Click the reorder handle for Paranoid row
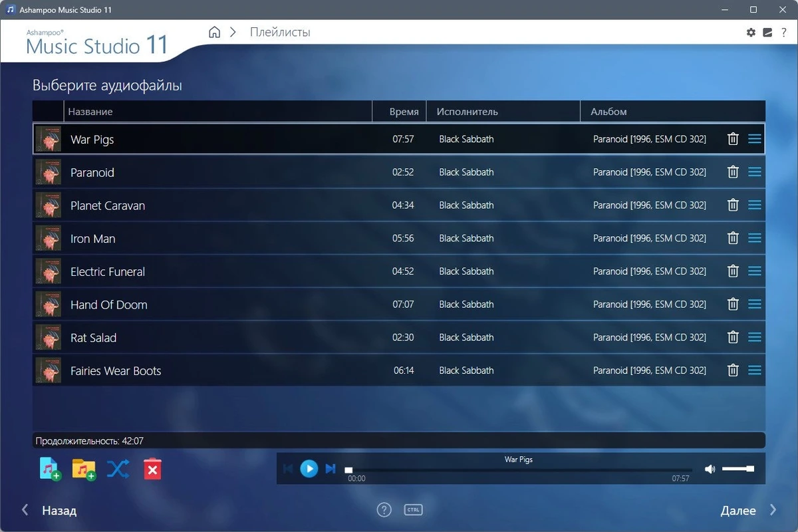 click(755, 172)
